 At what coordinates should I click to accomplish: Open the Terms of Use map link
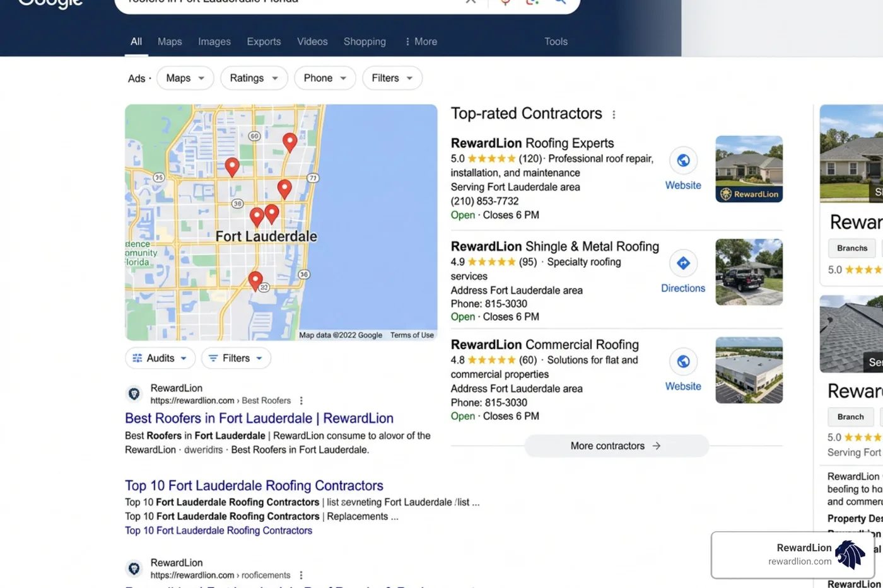[x=412, y=335]
